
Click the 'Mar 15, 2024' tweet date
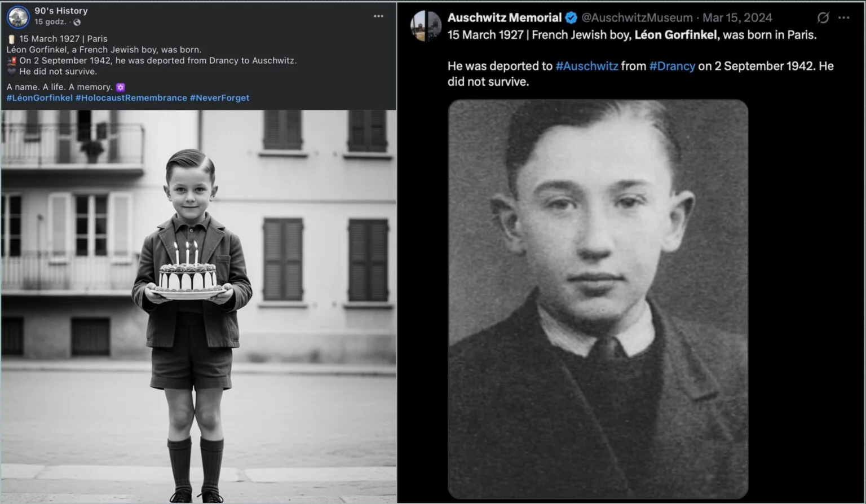(737, 17)
